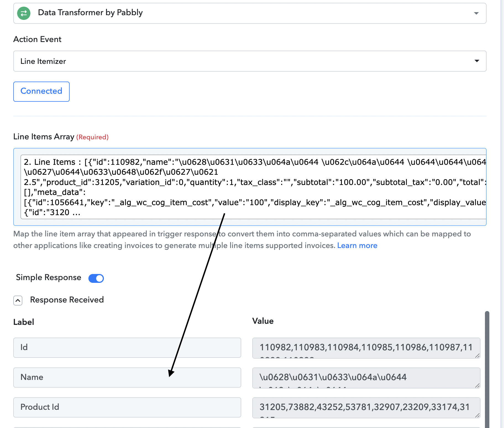Click the red (Required) indicator text
The height and width of the screenshot is (428, 504).
[x=92, y=137]
